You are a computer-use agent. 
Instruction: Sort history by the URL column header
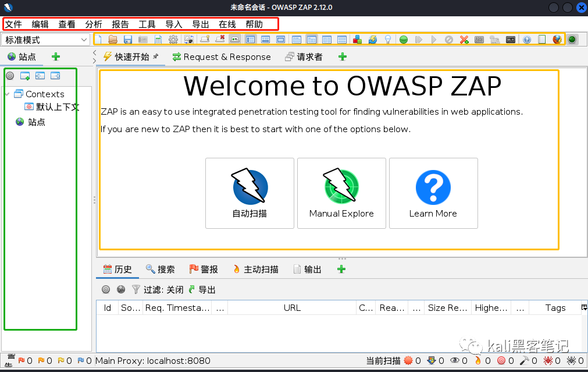292,308
